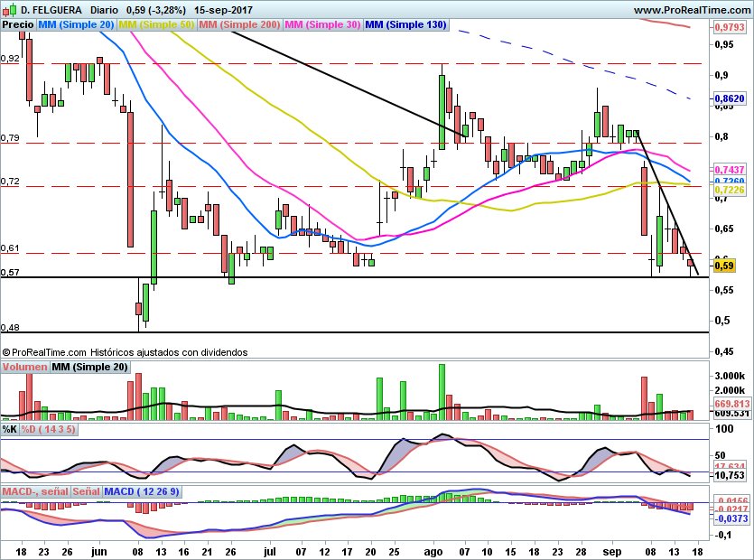Viewport: 754px width, 560px height.
Task: Click the volume panel MM (Simple 20) label
Action: (x=89, y=367)
